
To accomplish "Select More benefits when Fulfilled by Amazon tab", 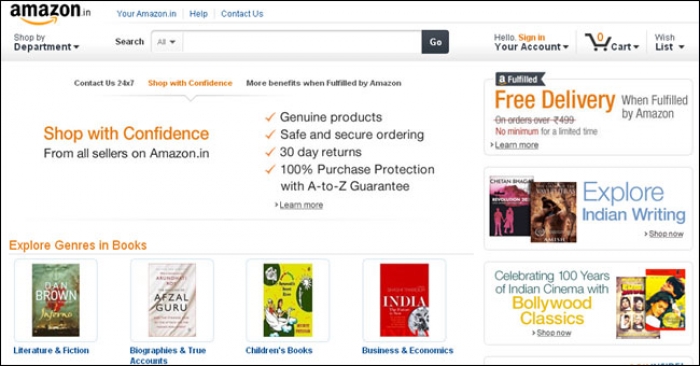I will pyautogui.click(x=324, y=83).
